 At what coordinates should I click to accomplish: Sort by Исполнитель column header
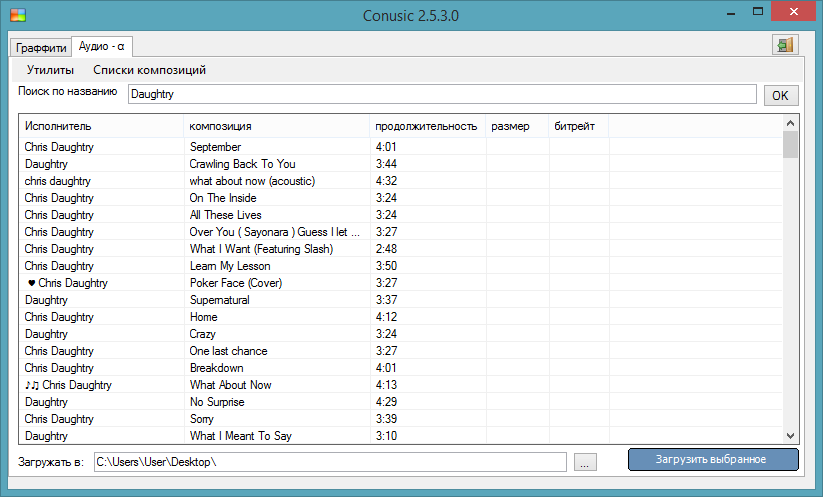[101, 126]
